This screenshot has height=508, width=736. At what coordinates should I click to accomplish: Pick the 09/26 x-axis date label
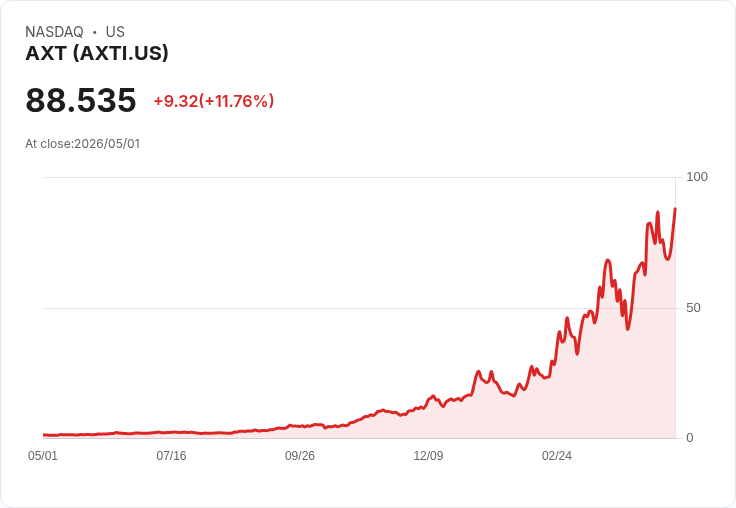[x=300, y=455]
